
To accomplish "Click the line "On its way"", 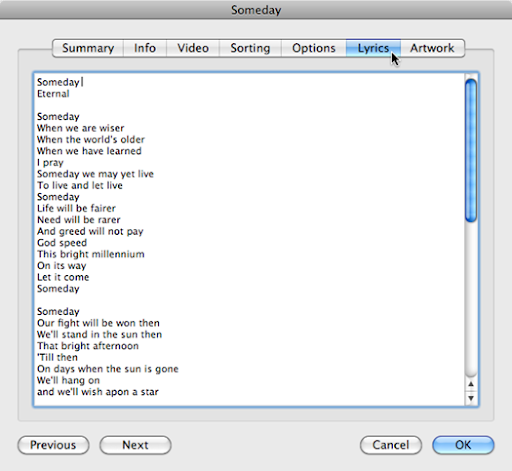I will pyautogui.click(x=62, y=266).
